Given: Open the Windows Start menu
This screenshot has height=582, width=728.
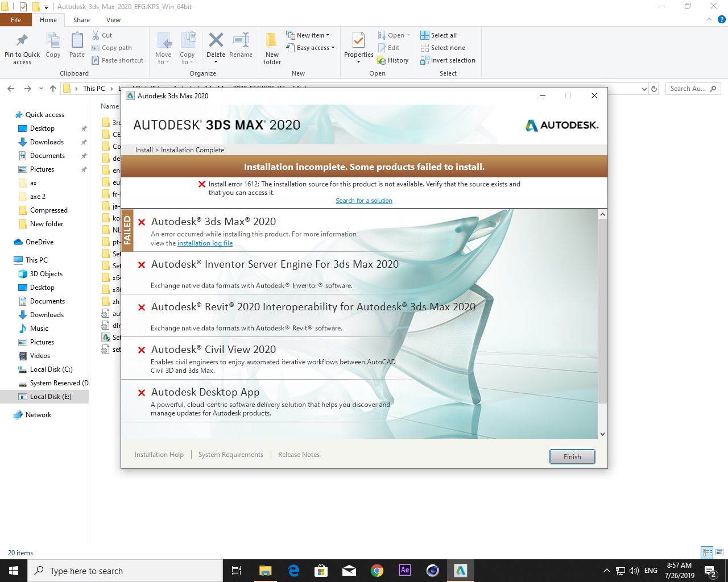Looking at the screenshot, I should (x=14, y=571).
